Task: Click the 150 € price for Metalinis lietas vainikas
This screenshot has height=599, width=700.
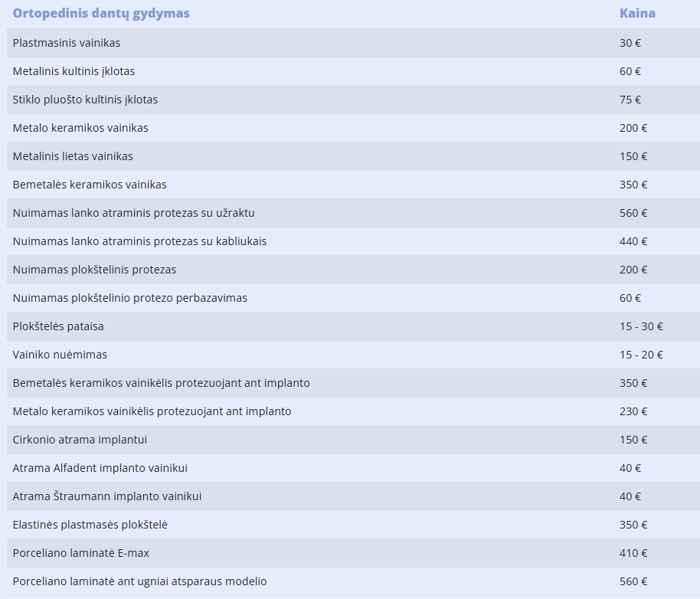Action: (633, 156)
